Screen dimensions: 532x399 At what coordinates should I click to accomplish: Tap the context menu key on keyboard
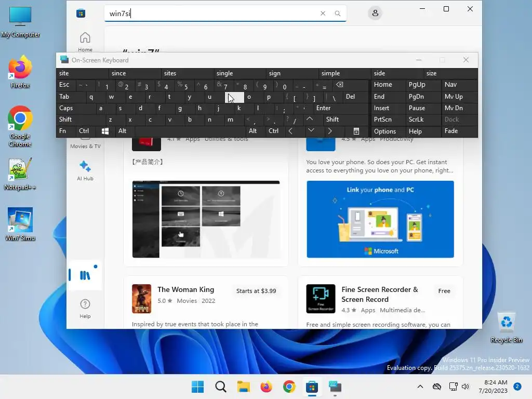356,131
